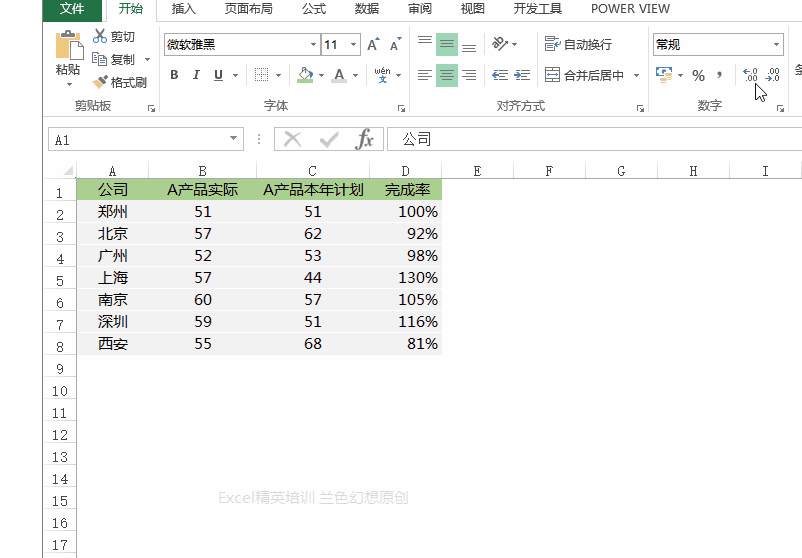Decrease indent icon

[500, 75]
